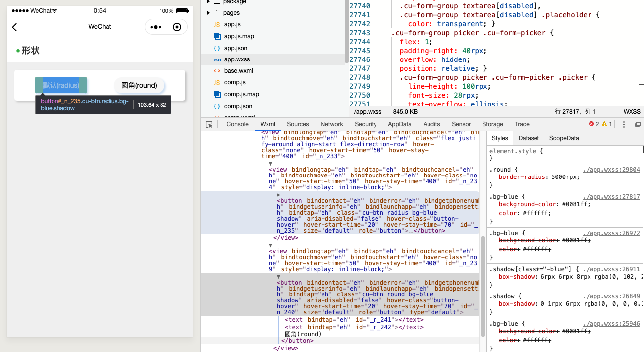Go back using the simulator's back chevron

click(14, 27)
